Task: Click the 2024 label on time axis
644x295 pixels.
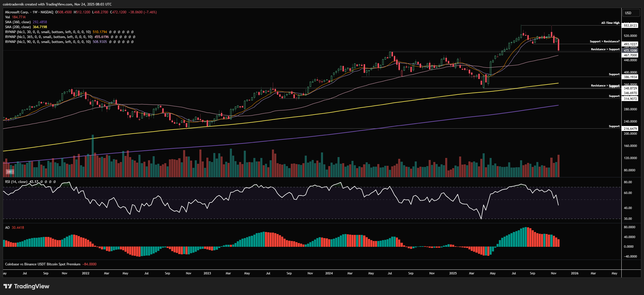Action: (x=329, y=273)
